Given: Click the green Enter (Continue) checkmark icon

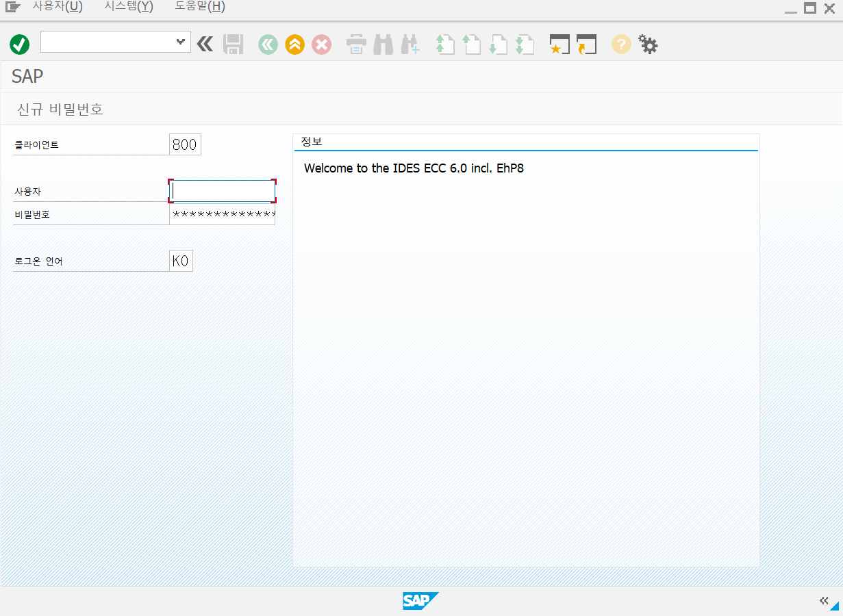Looking at the screenshot, I should 19,44.
